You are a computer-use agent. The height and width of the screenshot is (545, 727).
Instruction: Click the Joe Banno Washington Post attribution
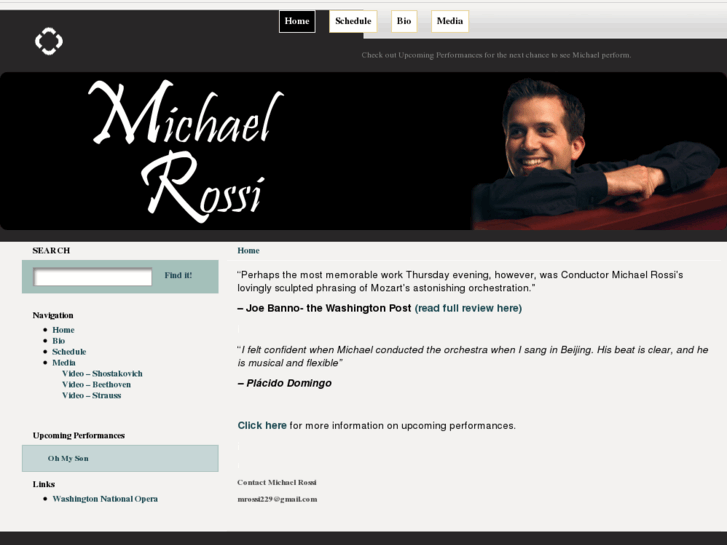tap(324, 308)
